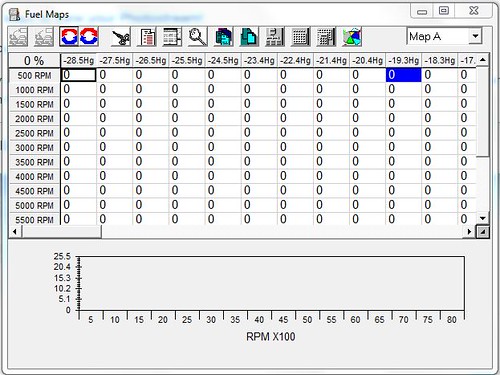Click cell at 1500 RPM under -24.5Hg
Viewport: 500px width, 375px height.
[x=223, y=104]
